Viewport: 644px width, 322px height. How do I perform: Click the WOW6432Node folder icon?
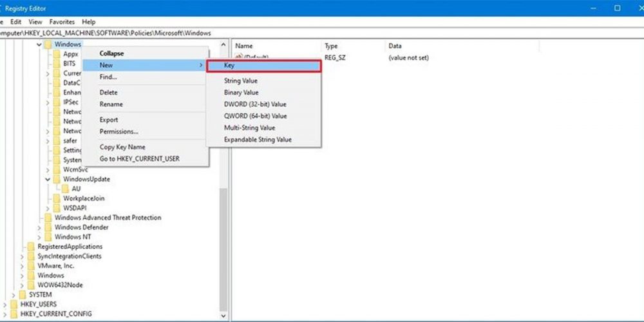[x=32, y=285]
